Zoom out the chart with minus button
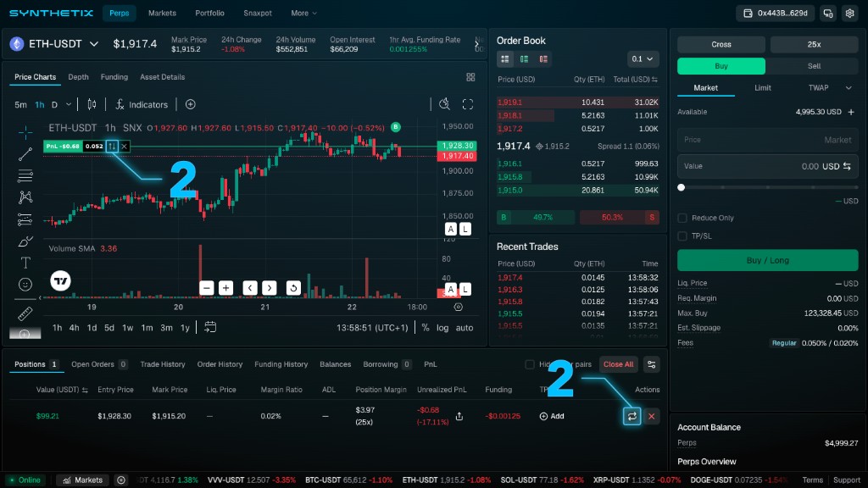This screenshot has width=868, height=488. click(x=207, y=288)
